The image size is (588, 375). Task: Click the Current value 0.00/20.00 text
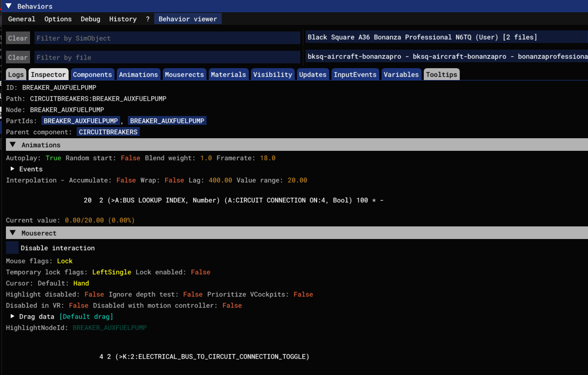(100, 220)
